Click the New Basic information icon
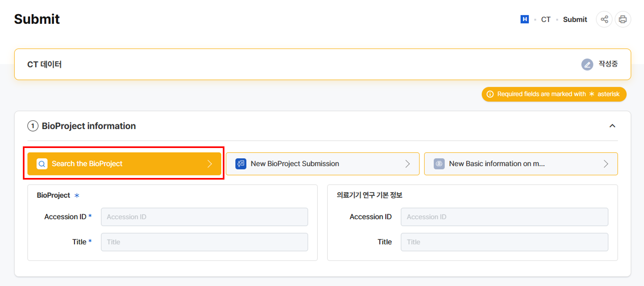 (x=439, y=164)
